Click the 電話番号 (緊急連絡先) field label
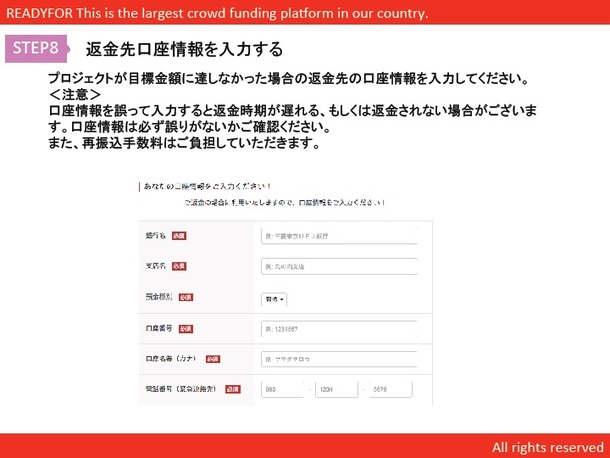This screenshot has height=458, width=610. tap(183, 388)
